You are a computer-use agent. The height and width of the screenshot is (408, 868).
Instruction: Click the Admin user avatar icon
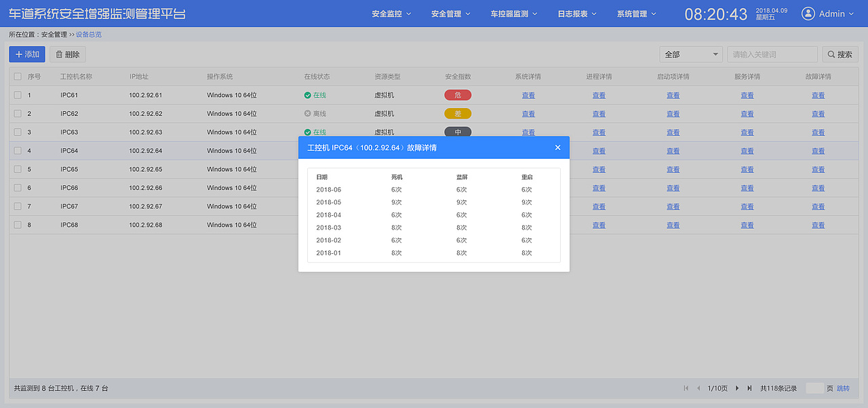[x=808, y=14]
